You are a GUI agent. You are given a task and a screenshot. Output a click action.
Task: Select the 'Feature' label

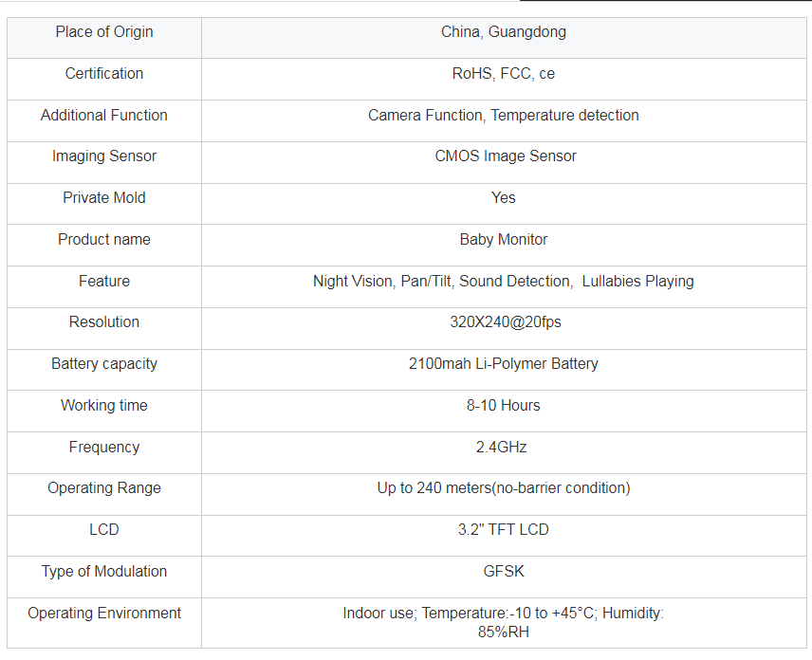click(x=104, y=281)
